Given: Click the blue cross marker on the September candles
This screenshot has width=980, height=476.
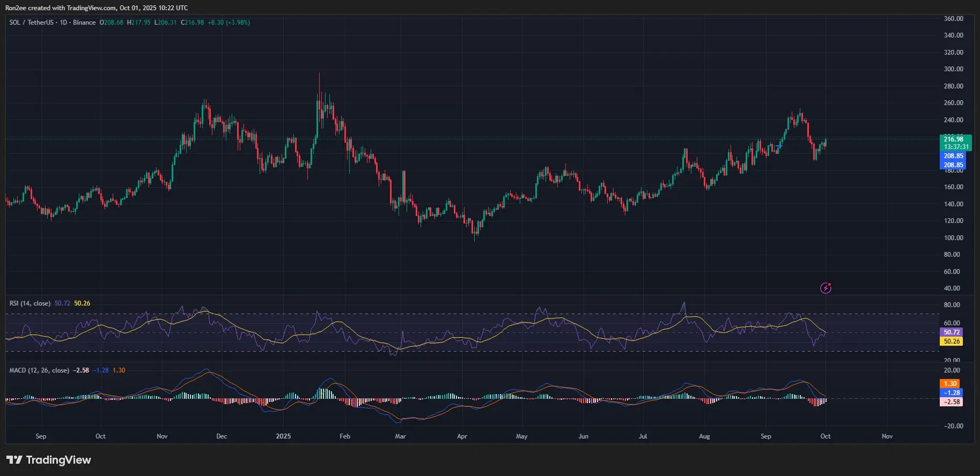Looking at the screenshot, I should click(x=779, y=146).
